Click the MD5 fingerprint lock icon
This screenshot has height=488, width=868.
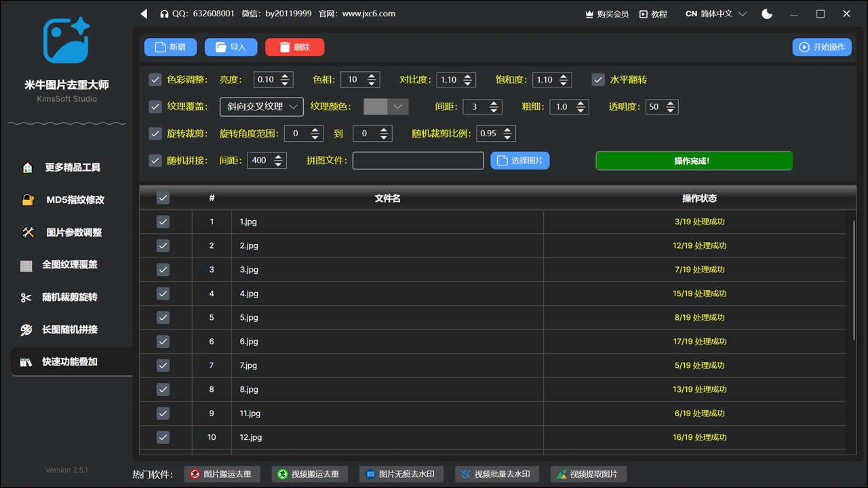pos(28,200)
